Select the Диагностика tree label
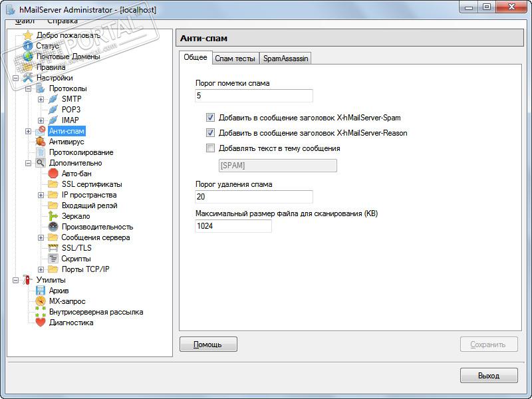 coord(71,323)
